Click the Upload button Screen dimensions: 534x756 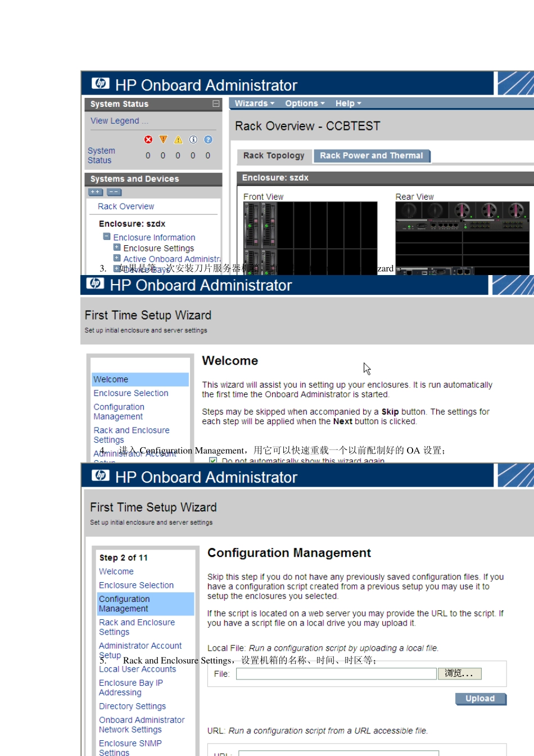tap(481, 699)
